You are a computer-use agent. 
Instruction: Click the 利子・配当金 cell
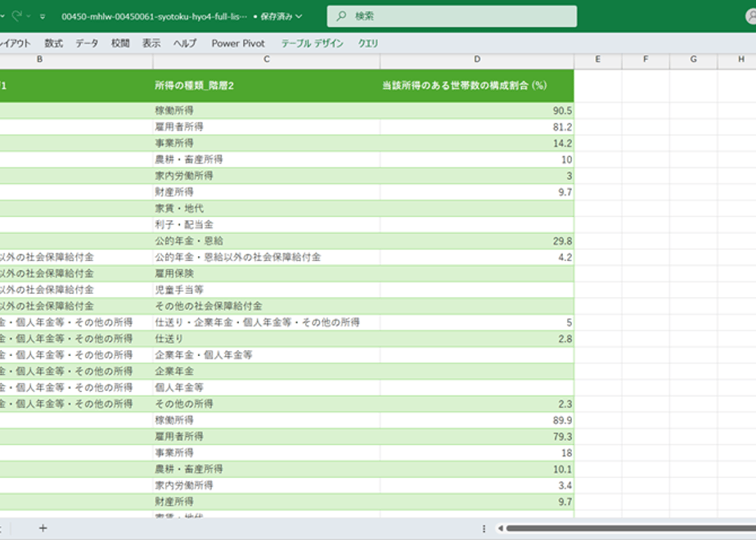[x=267, y=225]
